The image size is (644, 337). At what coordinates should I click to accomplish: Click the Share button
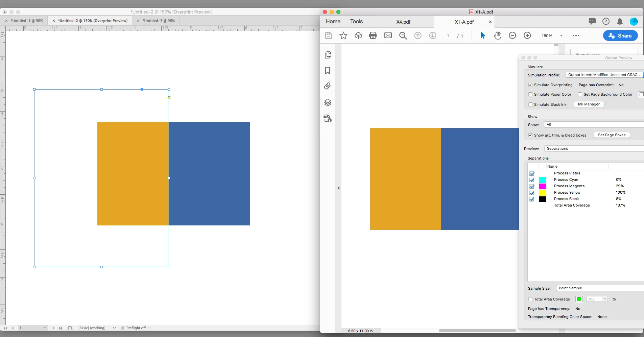(620, 35)
